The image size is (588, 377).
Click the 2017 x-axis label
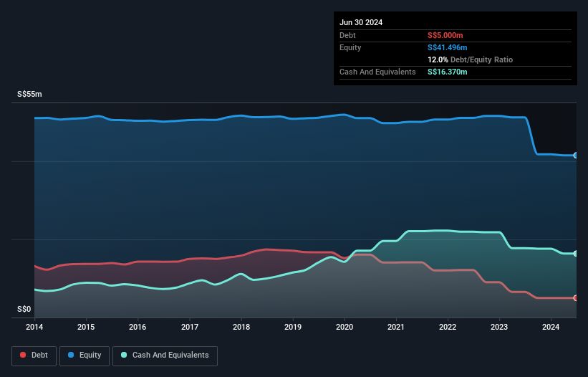[x=190, y=327]
